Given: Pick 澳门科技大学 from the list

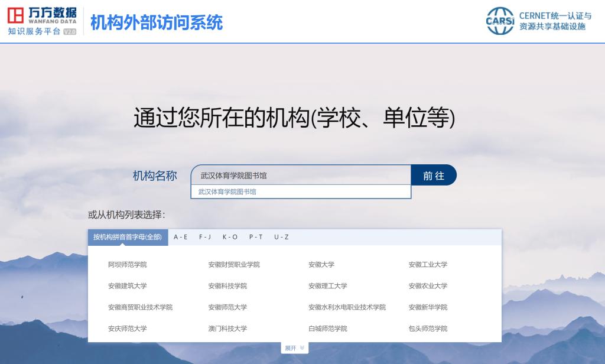Looking at the screenshot, I should click(227, 329).
